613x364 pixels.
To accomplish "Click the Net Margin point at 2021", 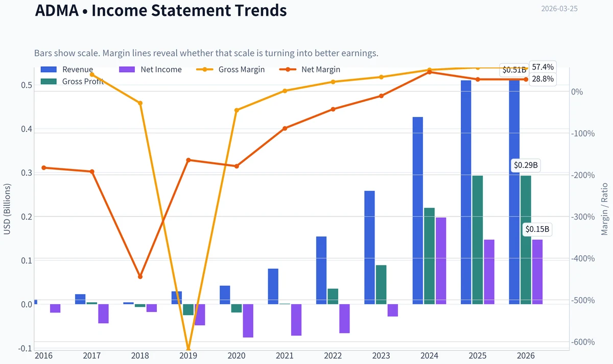I will tap(285, 128).
